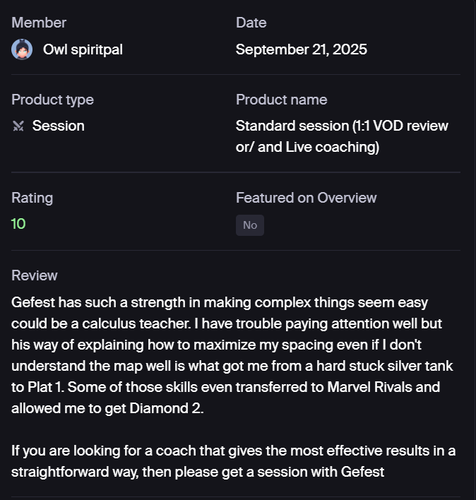This screenshot has width=476, height=500.
Task: Click the Rating heading
Action: click(32, 198)
